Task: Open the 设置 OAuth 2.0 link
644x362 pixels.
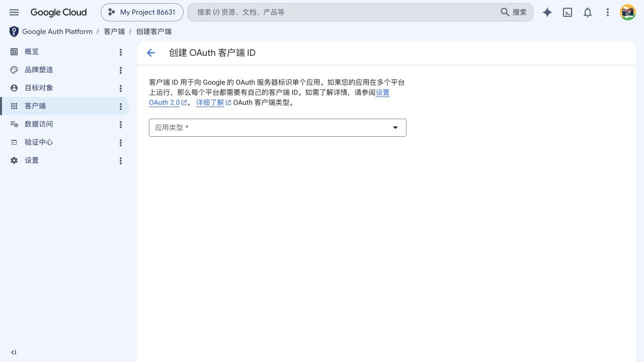Action: [x=382, y=93]
